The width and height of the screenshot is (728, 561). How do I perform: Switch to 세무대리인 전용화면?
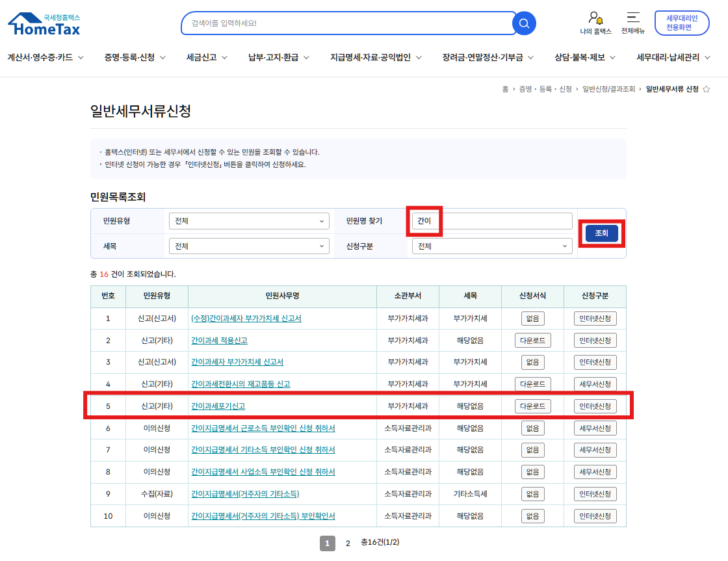click(681, 23)
